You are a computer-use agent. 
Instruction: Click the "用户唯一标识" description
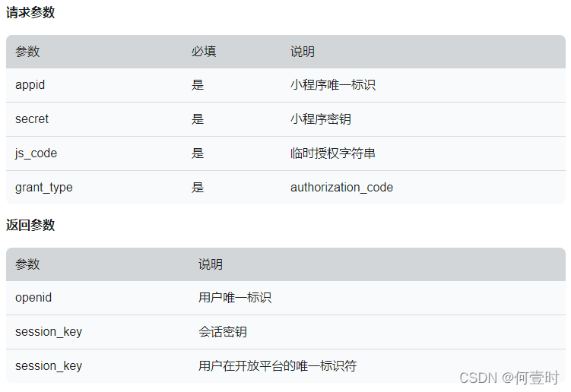tap(234, 298)
